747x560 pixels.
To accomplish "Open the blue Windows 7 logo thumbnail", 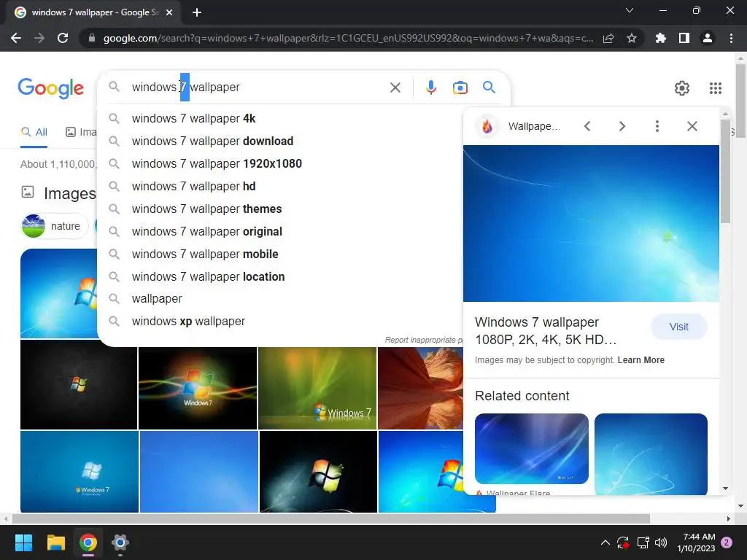I will pos(80,472).
